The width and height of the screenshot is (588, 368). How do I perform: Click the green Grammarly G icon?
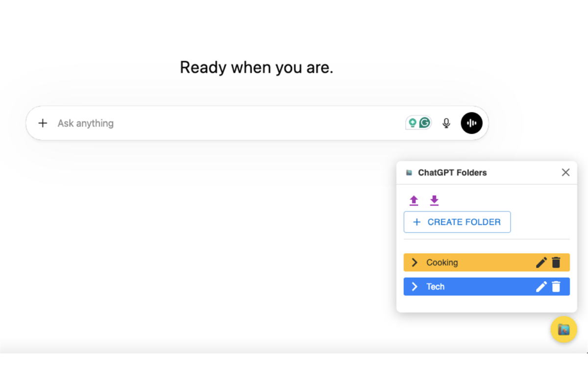425,123
